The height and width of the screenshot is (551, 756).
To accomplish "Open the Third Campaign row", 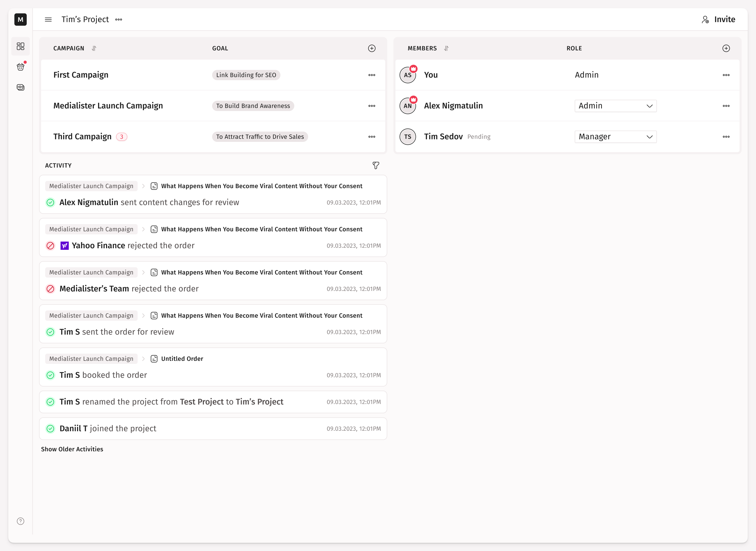I will [x=82, y=137].
